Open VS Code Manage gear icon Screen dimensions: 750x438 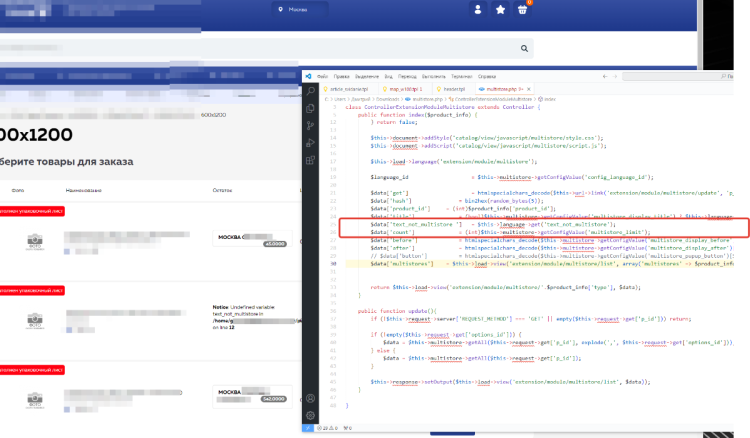coord(311,414)
